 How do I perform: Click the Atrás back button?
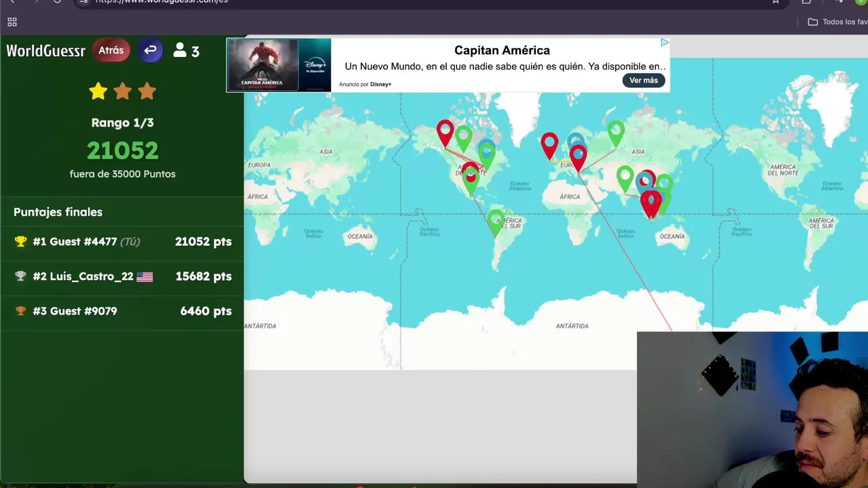tap(111, 50)
